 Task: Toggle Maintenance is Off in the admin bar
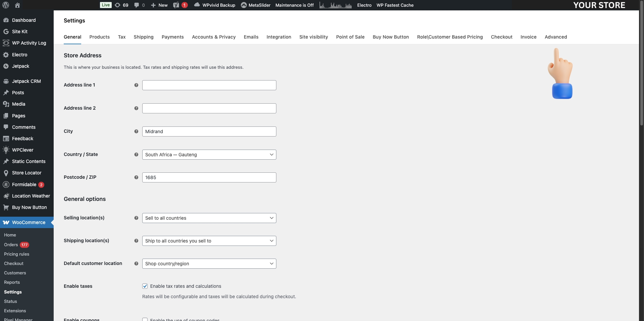point(294,5)
